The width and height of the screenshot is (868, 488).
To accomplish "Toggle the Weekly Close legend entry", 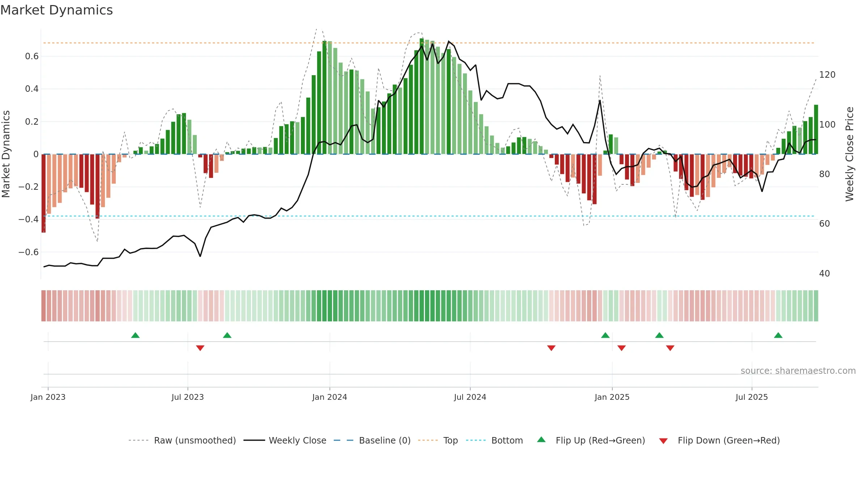I will click(285, 440).
